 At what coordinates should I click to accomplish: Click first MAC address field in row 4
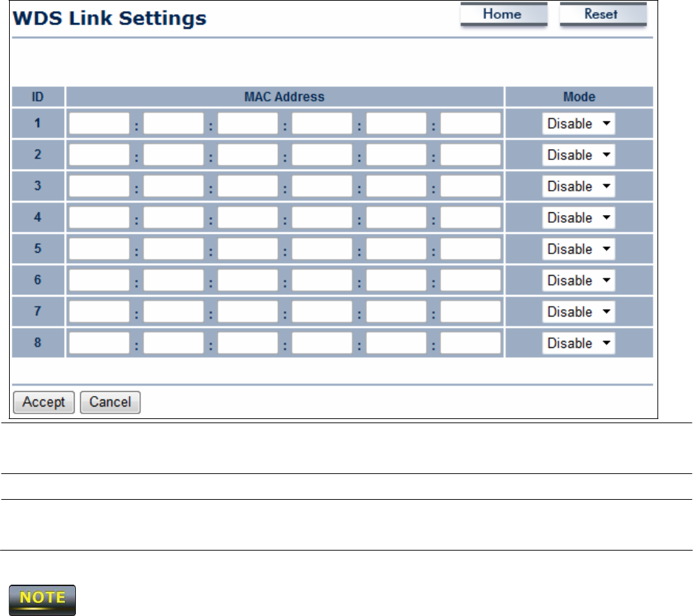pos(99,217)
